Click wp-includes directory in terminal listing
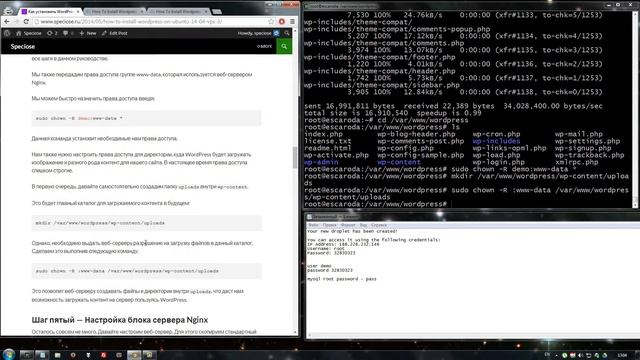 click(x=496, y=141)
